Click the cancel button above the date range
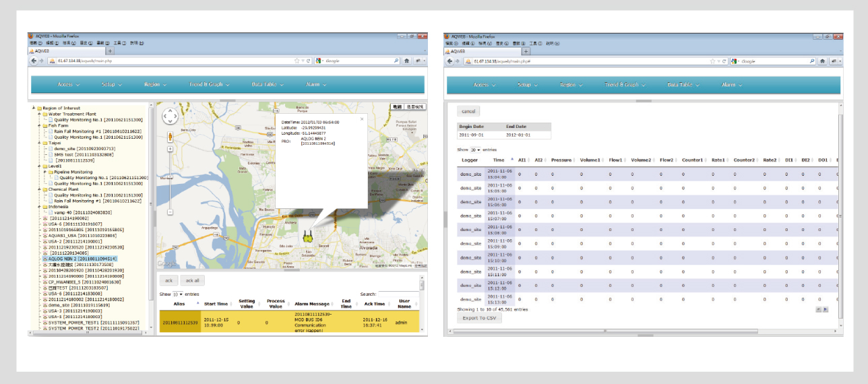The width and height of the screenshot is (868, 384). pyautogui.click(x=468, y=111)
